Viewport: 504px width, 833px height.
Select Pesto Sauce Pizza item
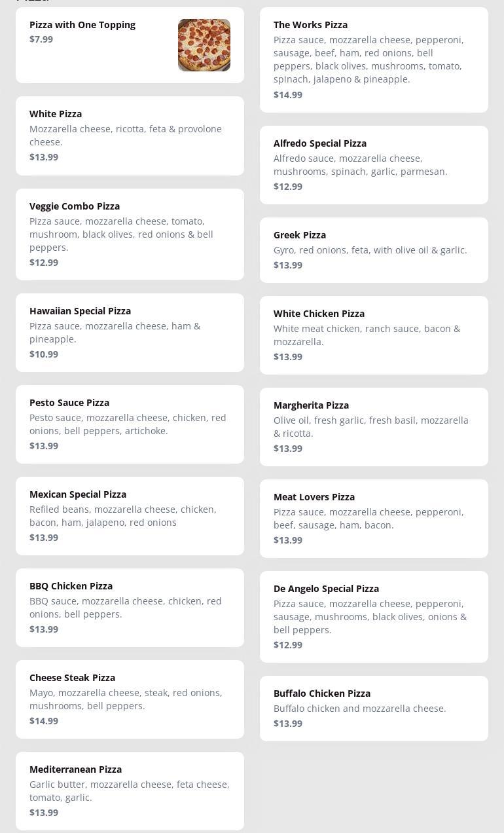click(x=130, y=424)
